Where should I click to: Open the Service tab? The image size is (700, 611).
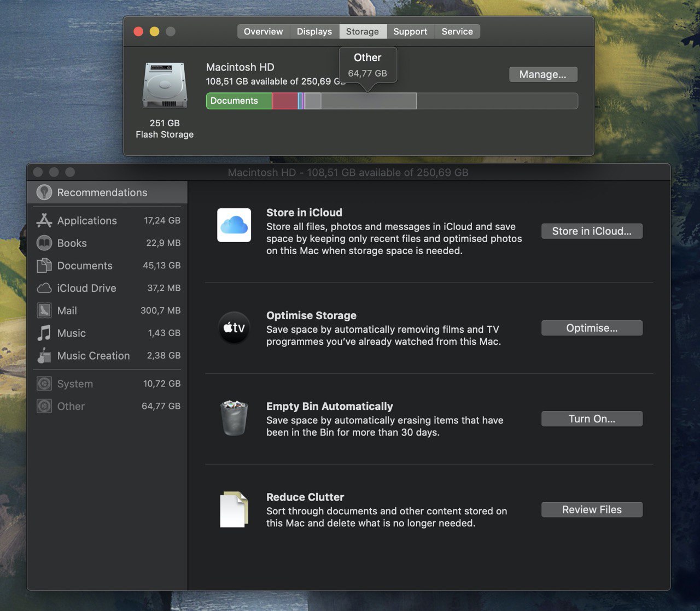(x=457, y=32)
